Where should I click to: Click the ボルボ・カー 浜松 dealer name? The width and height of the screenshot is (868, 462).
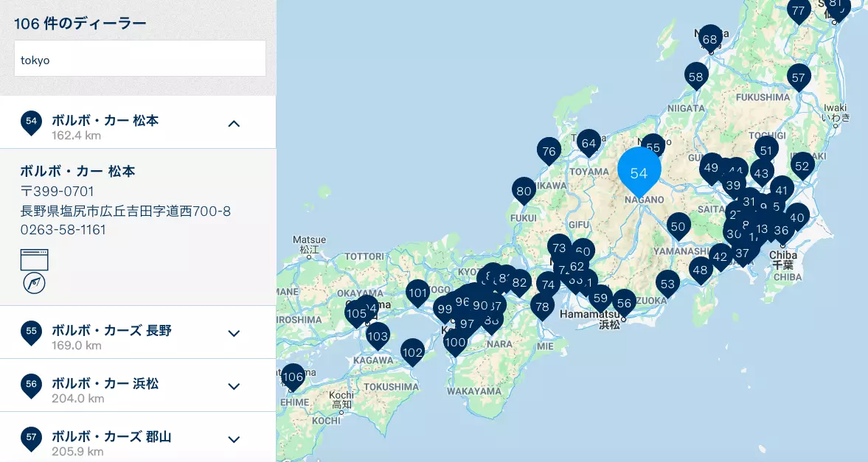[x=105, y=383]
